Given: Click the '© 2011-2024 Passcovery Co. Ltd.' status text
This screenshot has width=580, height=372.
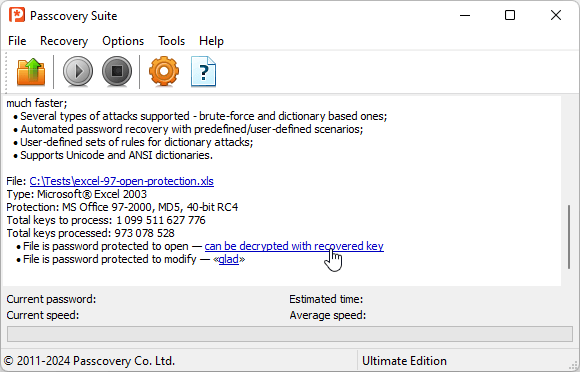Looking at the screenshot, I should click(90, 361).
